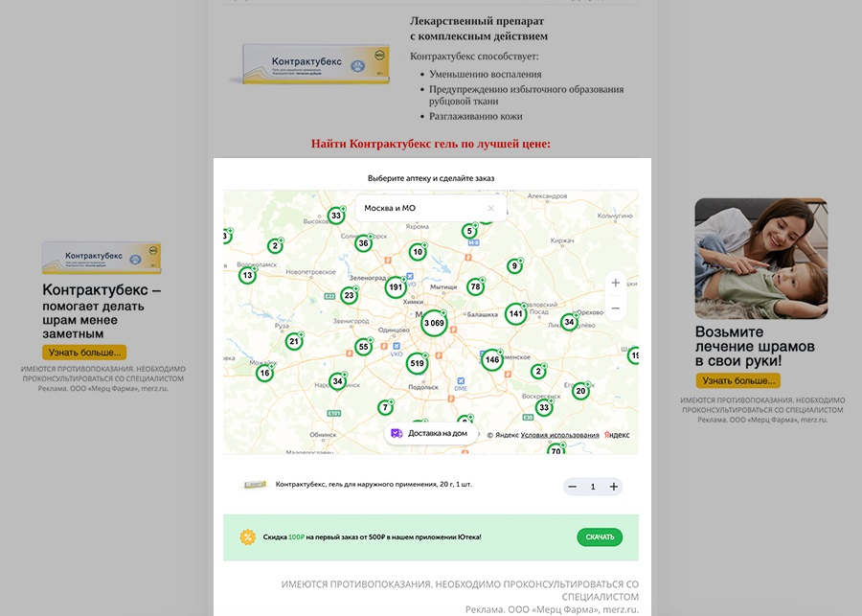862x616 pixels.
Task: Click the discount percent badge icon
Action: pyautogui.click(x=247, y=537)
